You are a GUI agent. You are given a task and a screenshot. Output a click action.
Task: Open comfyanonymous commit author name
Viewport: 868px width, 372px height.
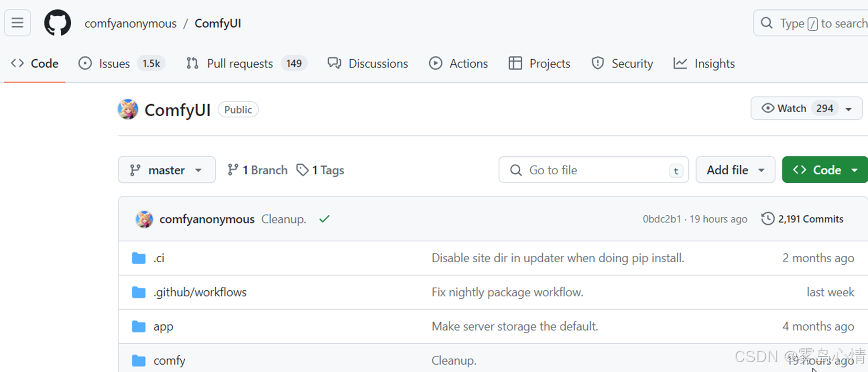click(x=207, y=219)
